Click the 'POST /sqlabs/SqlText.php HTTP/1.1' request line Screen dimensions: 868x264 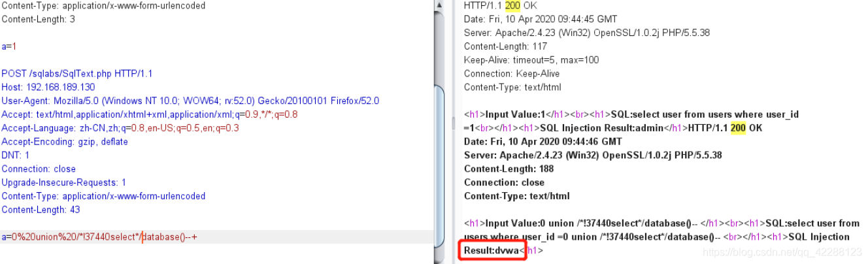click(76, 74)
